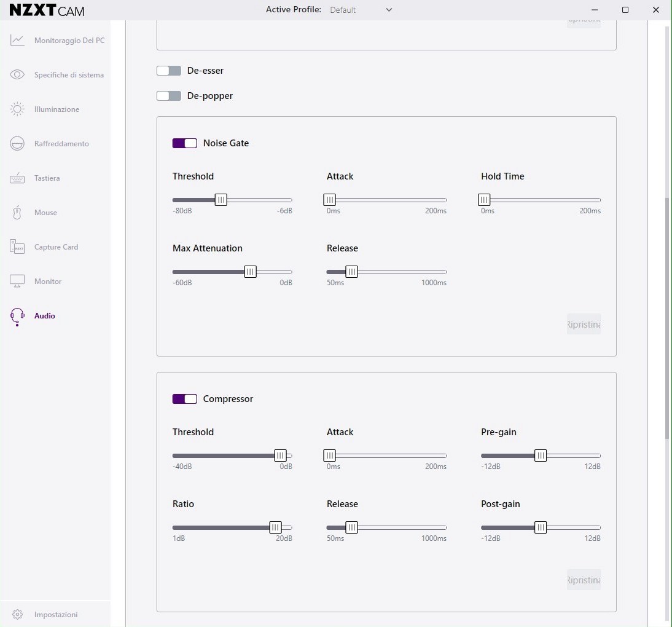Select the Raffreddamento cooling icon

(x=17, y=144)
